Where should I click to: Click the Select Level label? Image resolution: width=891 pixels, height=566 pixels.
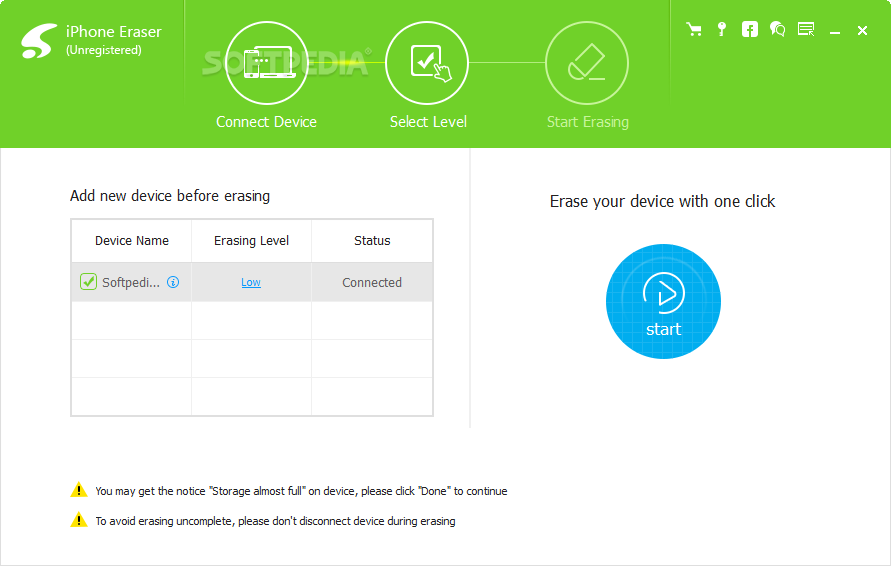tap(428, 122)
